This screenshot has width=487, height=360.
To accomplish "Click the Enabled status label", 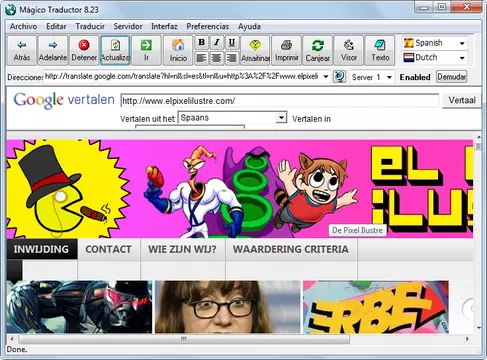I will coord(415,77).
